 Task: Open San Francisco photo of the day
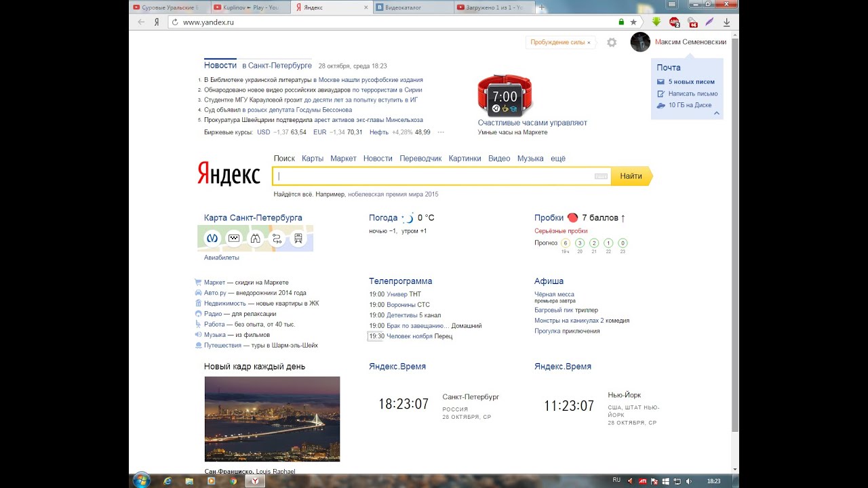(272, 419)
